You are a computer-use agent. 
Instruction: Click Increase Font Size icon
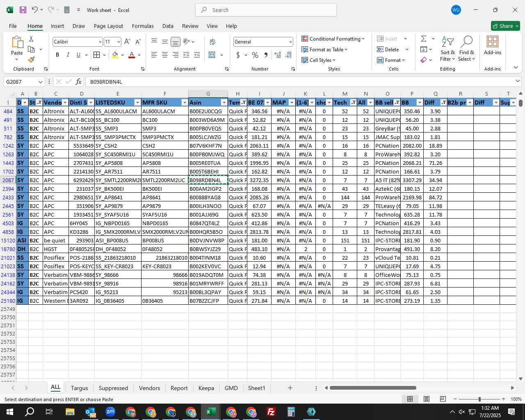pos(127,41)
